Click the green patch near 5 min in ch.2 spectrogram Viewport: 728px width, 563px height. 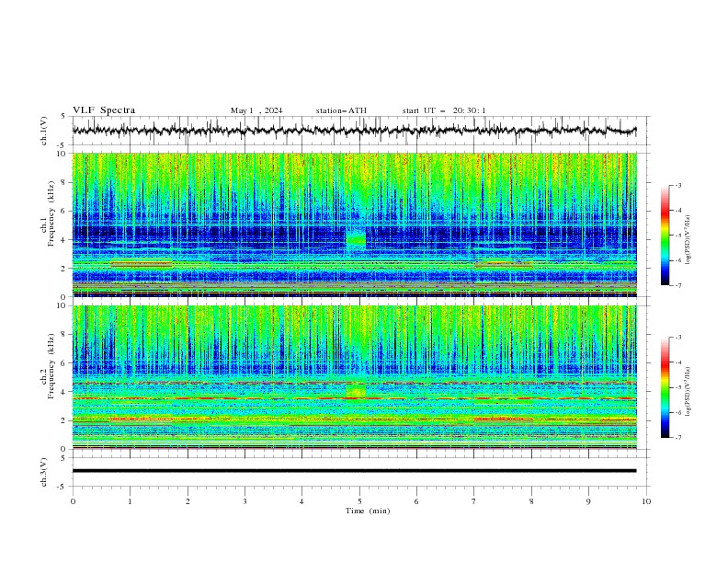tap(356, 390)
